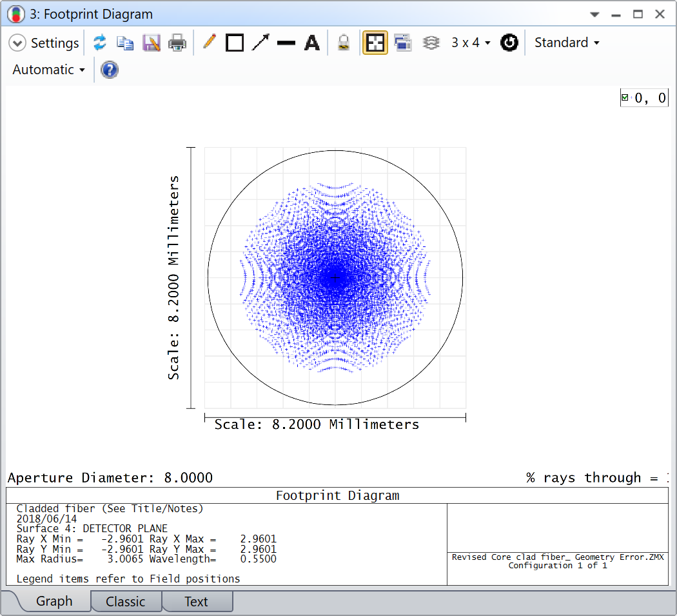
Task: Click the % rays through text
Action: 597,478
